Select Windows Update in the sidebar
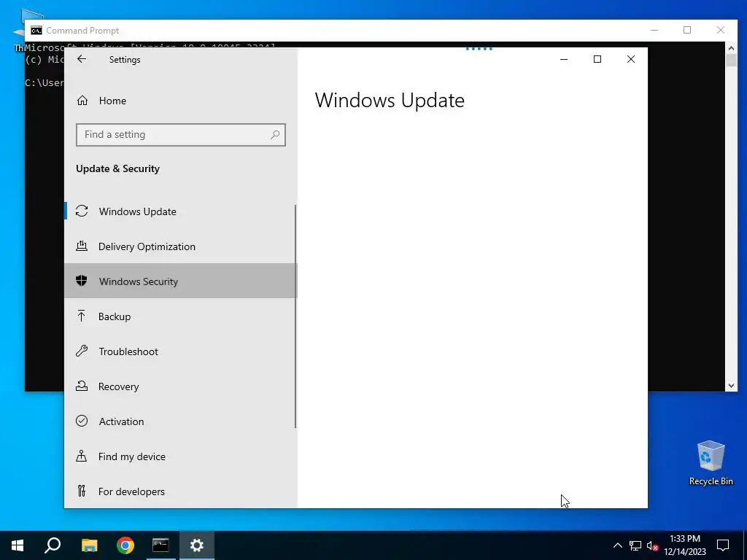This screenshot has height=560, width=747. pyautogui.click(x=181, y=211)
